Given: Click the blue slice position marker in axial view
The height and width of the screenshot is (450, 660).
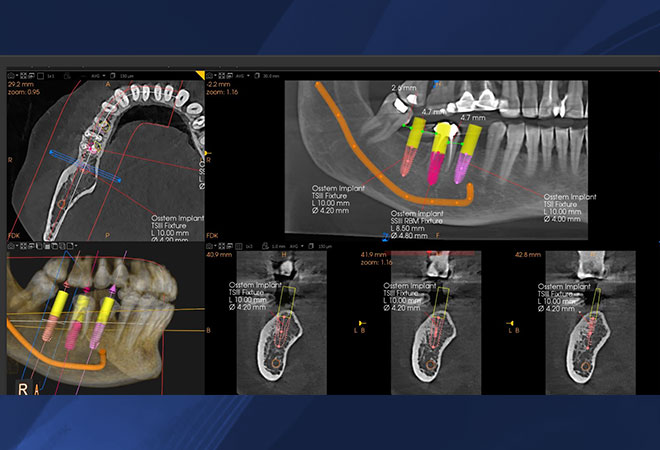Looking at the screenshot, I should coord(85,166).
